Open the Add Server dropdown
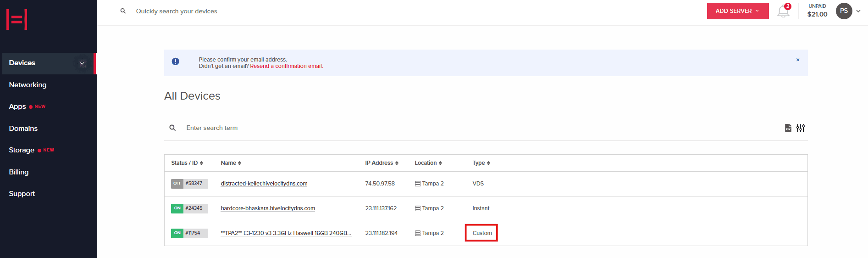 737,11
